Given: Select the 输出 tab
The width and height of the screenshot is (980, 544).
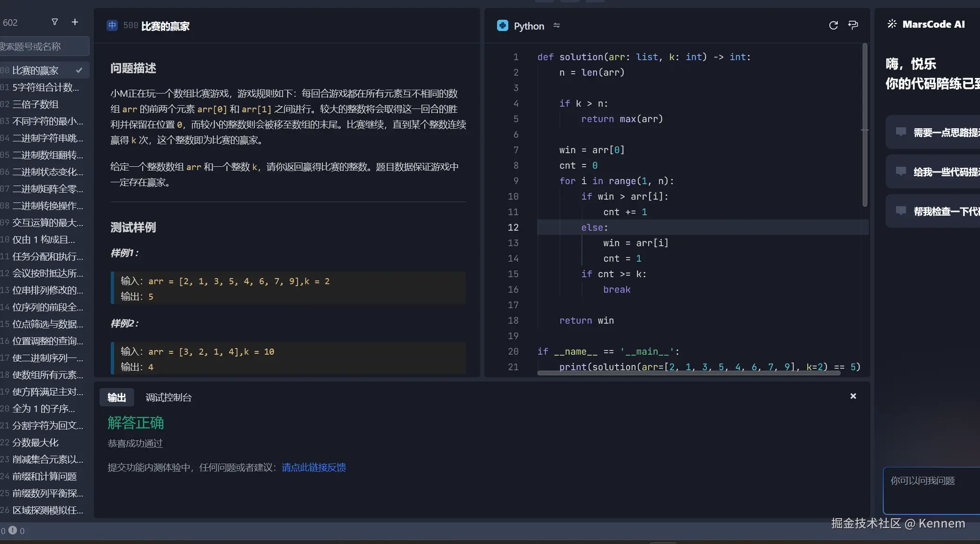Looking at the screenshot, I should click(117, 397).
